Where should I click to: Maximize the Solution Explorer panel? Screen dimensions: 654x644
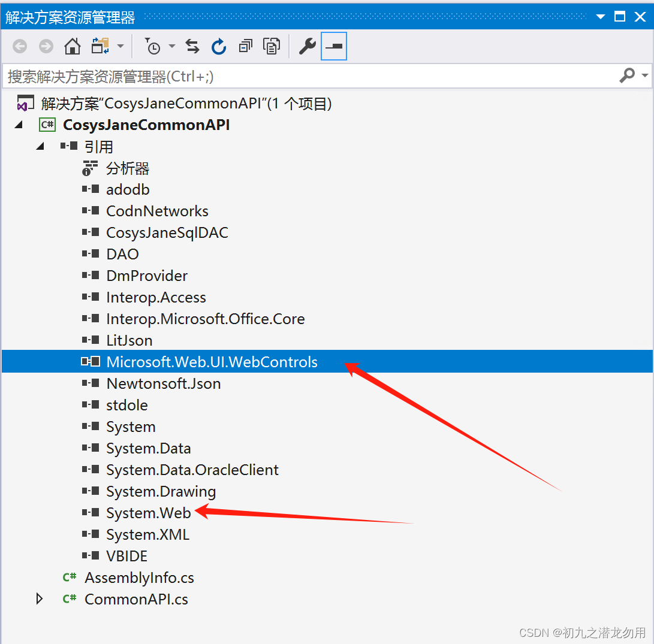(620, 17)
